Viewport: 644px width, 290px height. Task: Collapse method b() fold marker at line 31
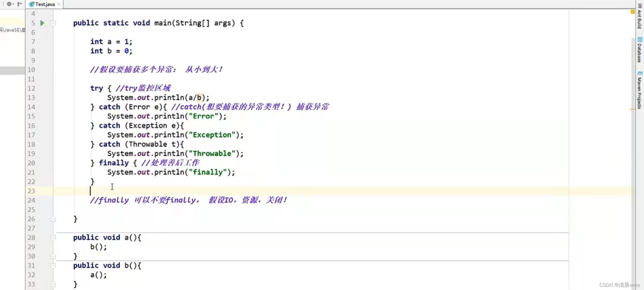tap(53, 266)
